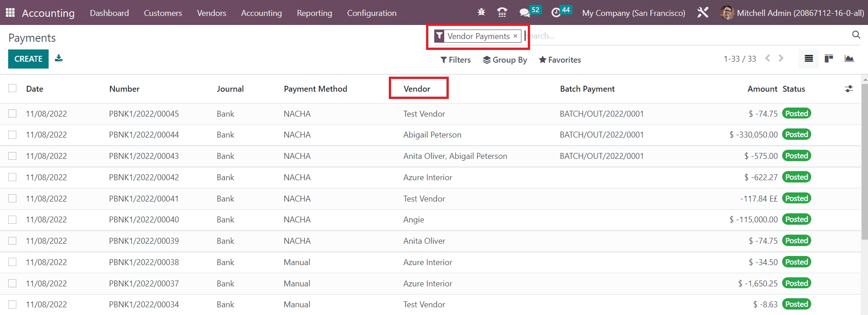Click the CREATE button

[x=28, y=59]
